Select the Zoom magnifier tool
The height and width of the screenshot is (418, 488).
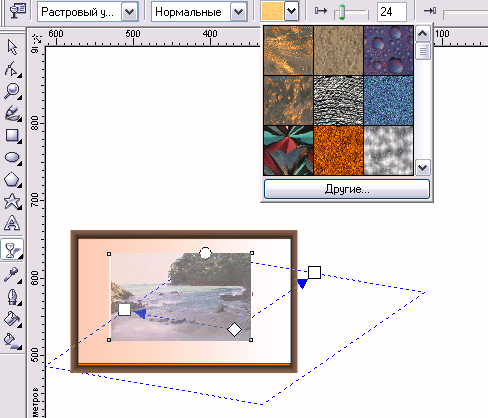(12, 91)
